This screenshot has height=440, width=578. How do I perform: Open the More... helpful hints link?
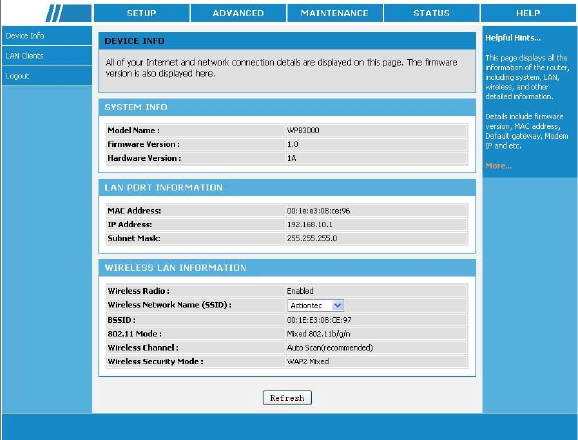[498, 166]
